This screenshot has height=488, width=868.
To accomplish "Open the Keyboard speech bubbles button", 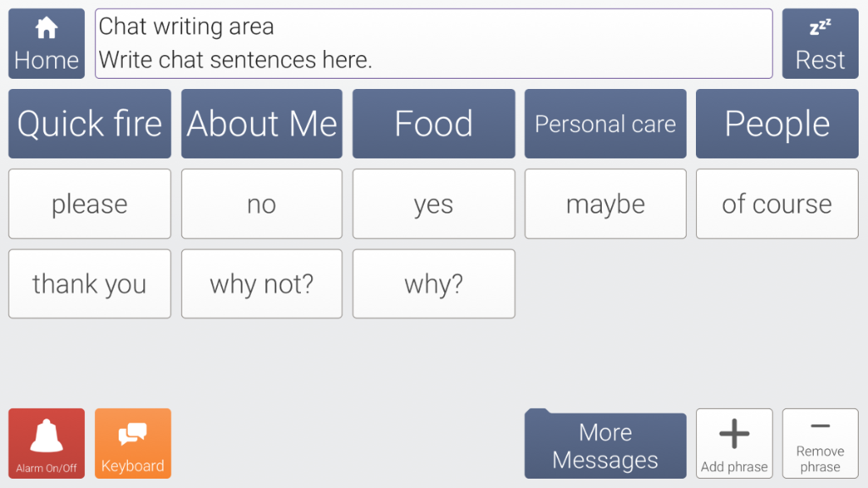I will pos(132,444).
